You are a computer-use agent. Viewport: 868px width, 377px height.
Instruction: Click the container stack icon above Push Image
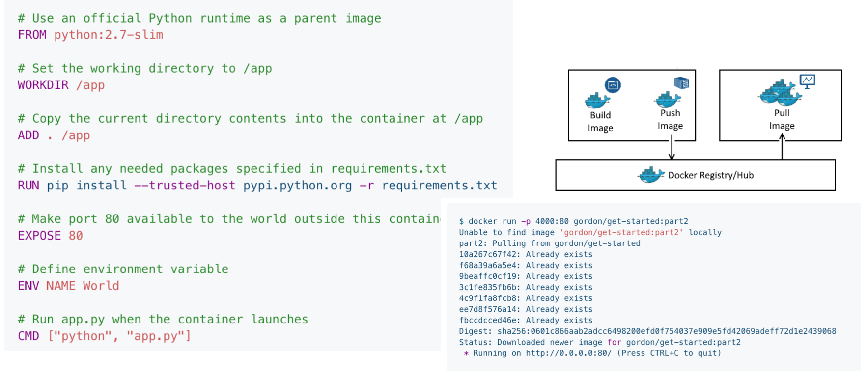(x=681, y=83)
